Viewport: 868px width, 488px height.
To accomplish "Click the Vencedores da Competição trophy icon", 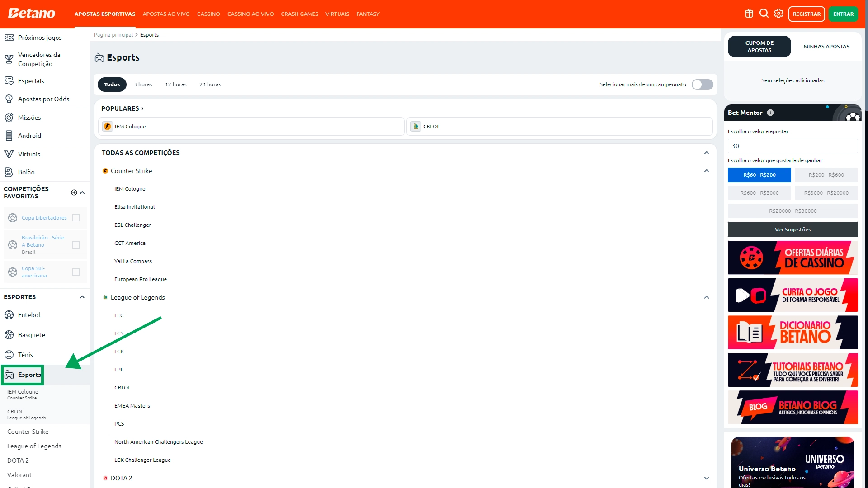I will point(9,59).
